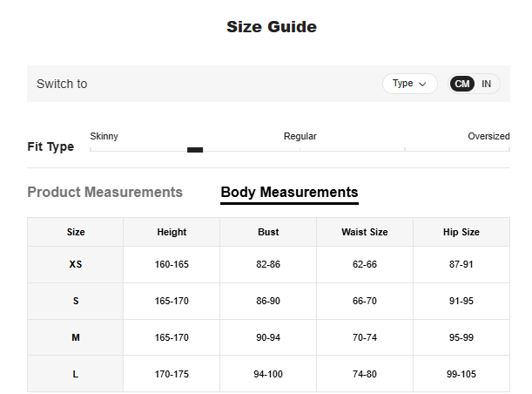Click the Oversized fit label
Viewport: 532px width, 394px height.
(488, 136)
